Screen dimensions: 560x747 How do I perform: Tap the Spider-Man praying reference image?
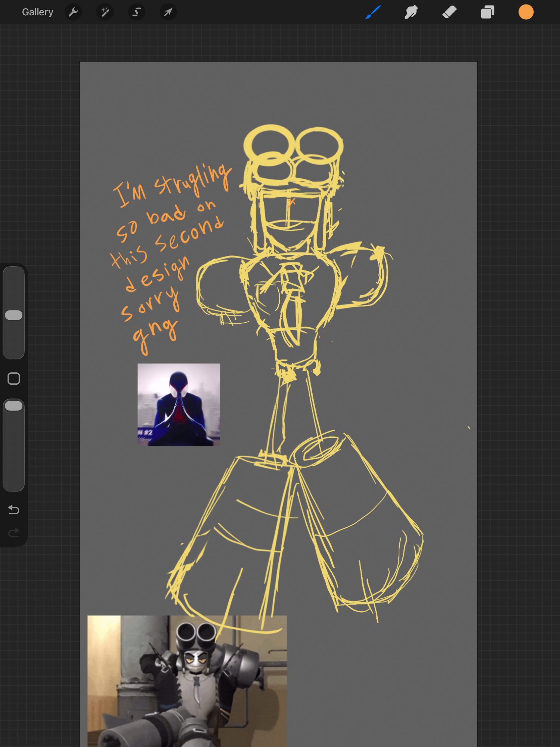tap(179, 405)
